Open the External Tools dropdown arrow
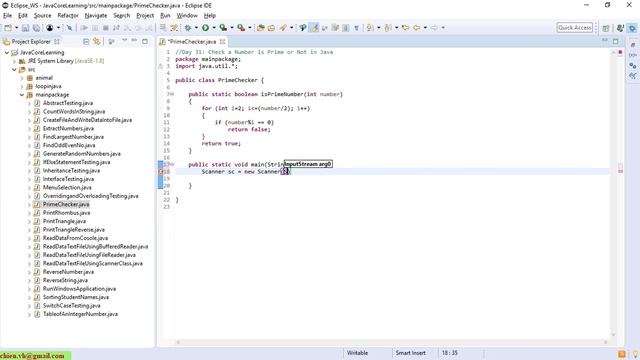The image size is (640, 360). tap(250, 28)
